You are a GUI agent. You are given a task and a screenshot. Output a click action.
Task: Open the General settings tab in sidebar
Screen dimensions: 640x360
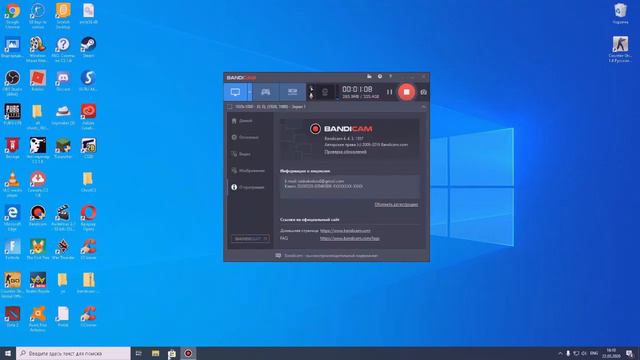[x=245, y=138]
